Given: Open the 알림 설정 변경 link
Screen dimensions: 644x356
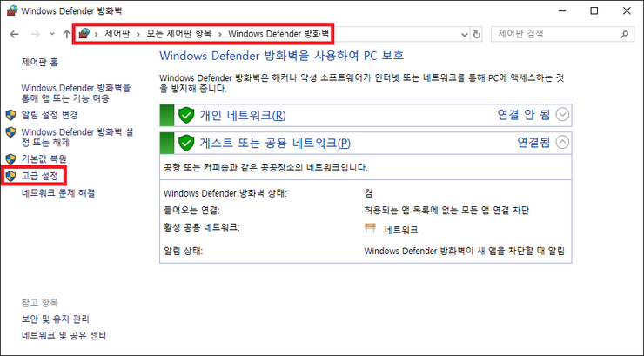Looking at the screenshot, I should coord(50,115).
